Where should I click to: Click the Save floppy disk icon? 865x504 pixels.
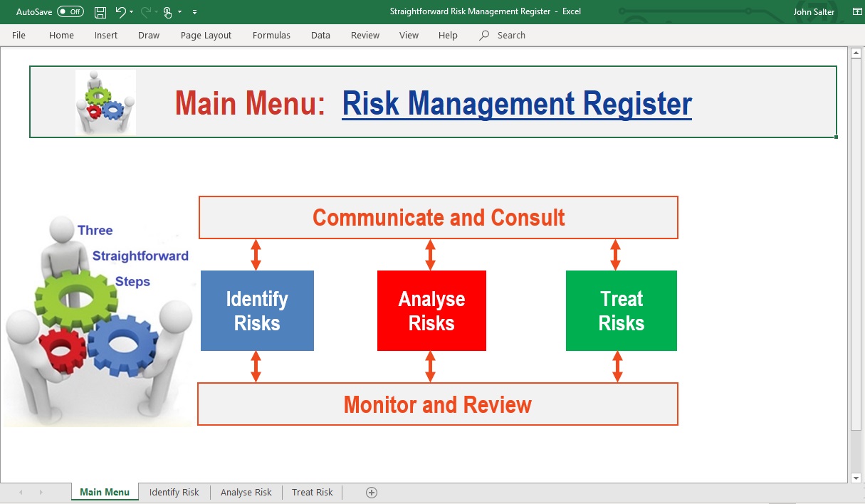pos(100,12)
